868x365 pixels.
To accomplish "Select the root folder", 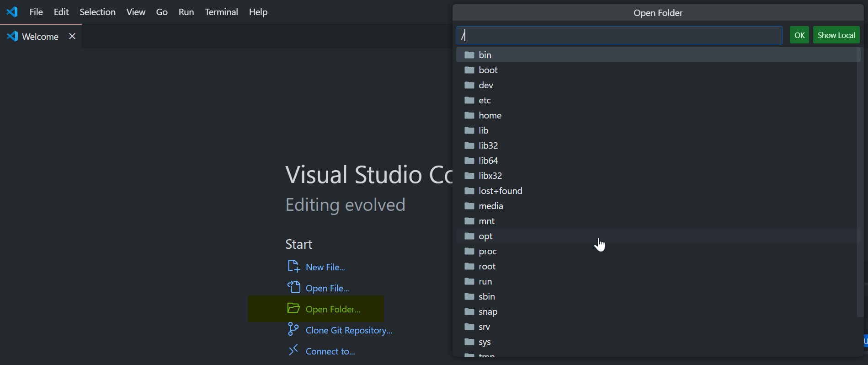I will pos(658,266).
